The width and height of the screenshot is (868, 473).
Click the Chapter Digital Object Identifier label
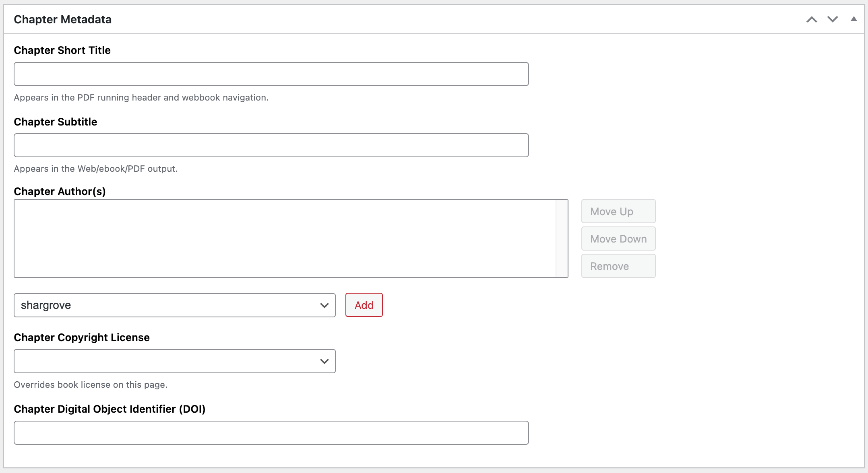(110, 409)
